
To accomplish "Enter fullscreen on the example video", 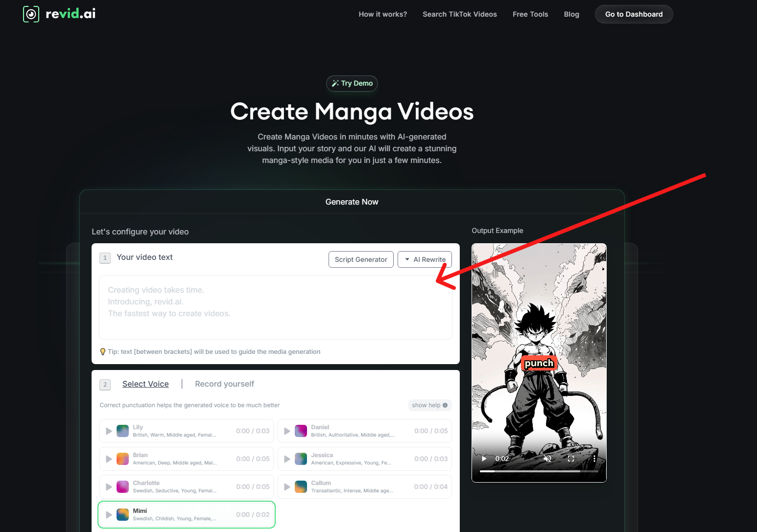I will pyautogui.click(x=571, y=458).
